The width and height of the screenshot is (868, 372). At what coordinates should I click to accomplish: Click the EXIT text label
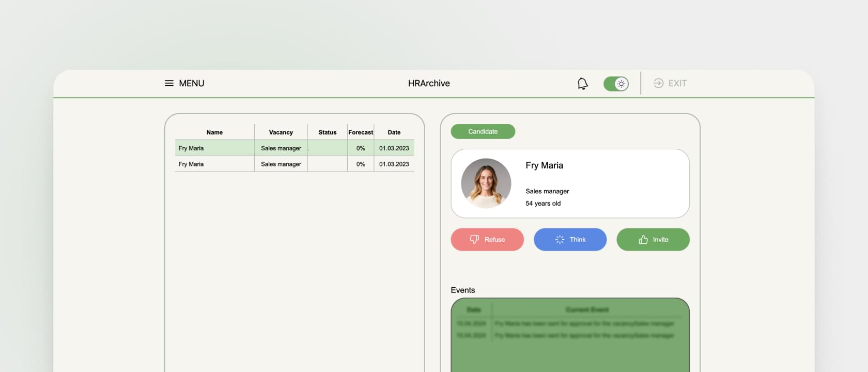[x=677, y=83]
